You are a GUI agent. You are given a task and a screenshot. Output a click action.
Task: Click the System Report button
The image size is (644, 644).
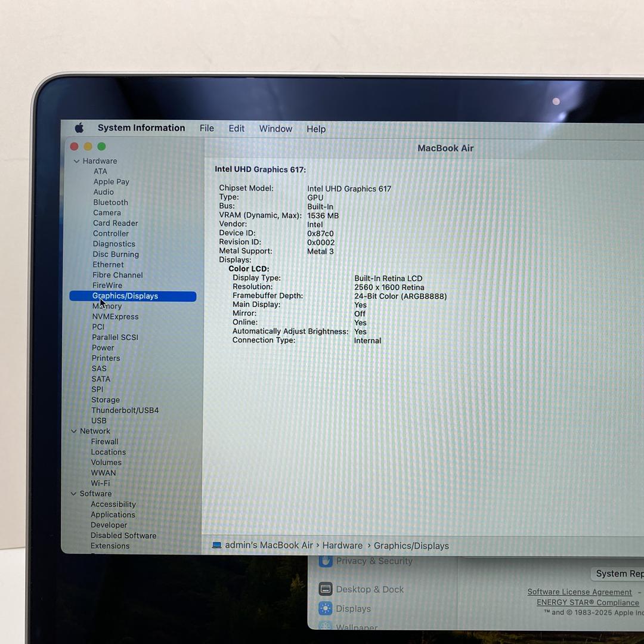pyautogui.click(x=617, y=574)
